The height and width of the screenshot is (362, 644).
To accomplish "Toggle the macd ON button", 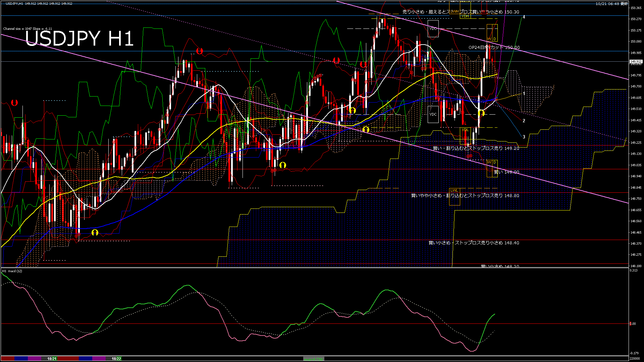I will point(314,359).
